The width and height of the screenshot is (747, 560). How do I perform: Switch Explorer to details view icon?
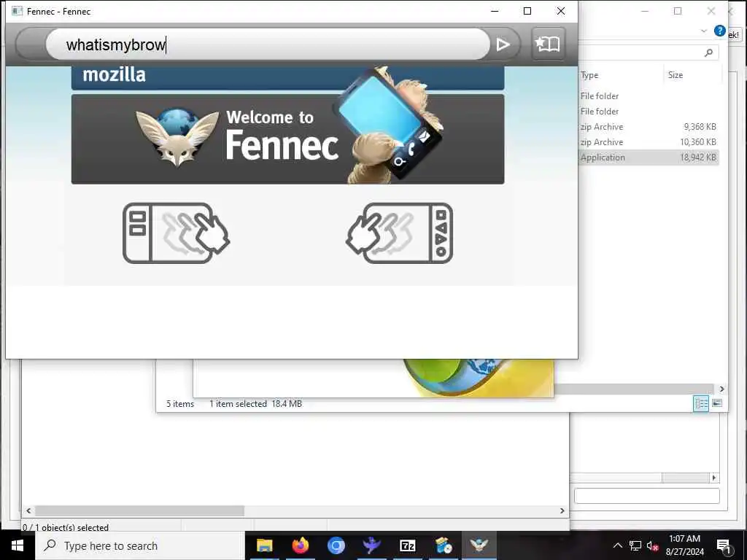point(701,404)
